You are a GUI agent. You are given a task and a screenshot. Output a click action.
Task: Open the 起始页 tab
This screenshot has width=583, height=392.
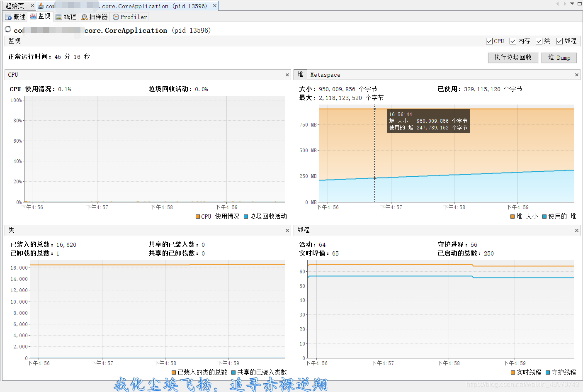coord(15,5)
